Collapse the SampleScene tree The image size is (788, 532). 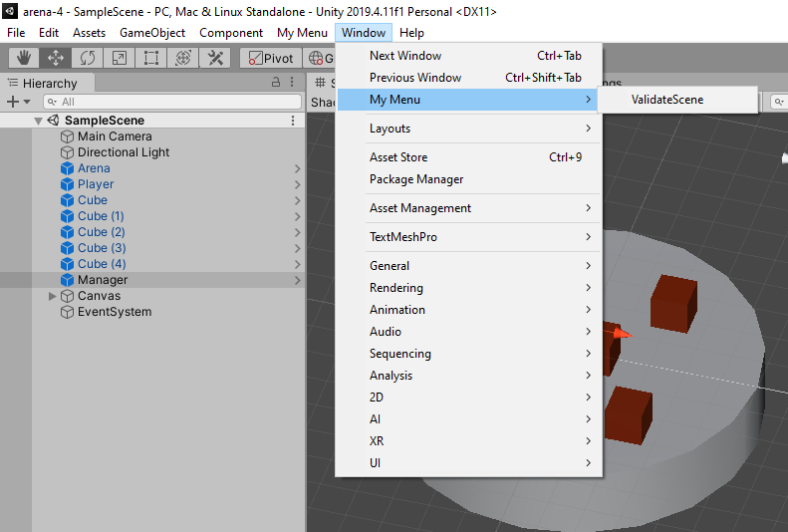[x=38, y=121]
